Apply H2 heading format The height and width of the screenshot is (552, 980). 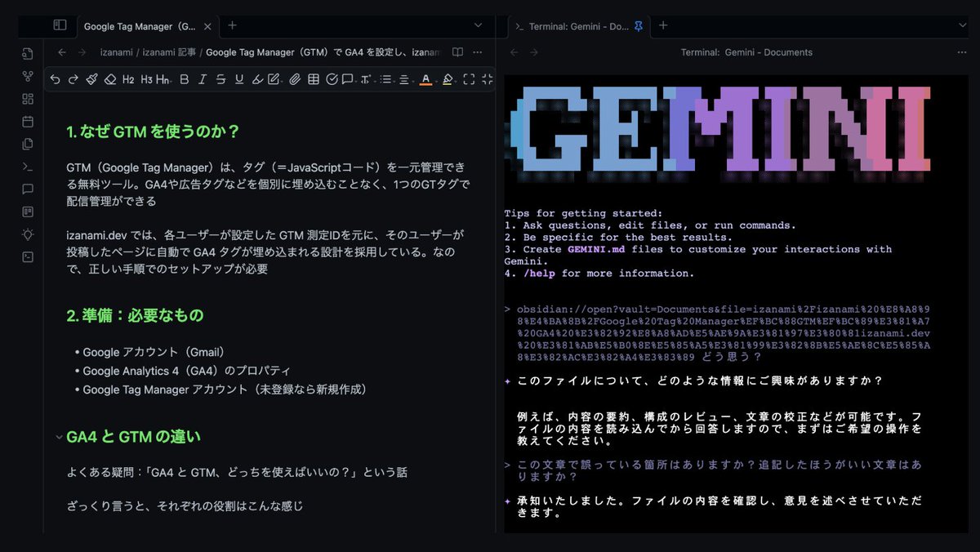[128, 79]
